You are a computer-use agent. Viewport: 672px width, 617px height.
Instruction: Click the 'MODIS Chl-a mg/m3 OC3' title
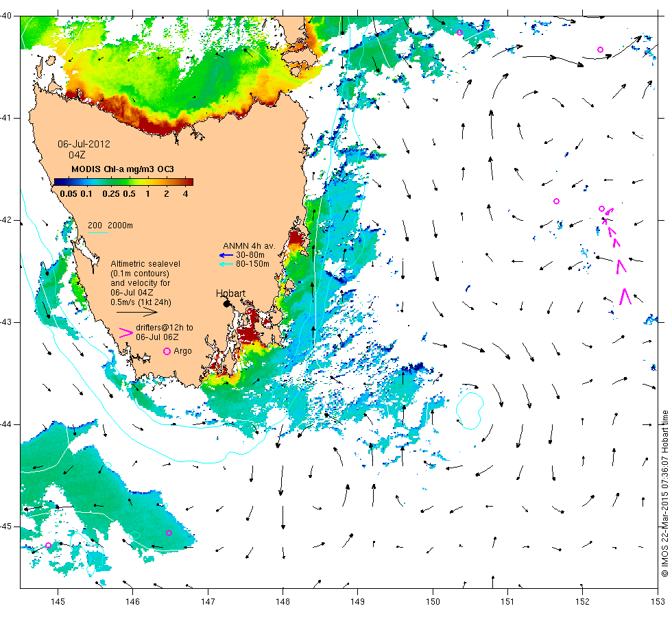click(x=123, y=169)
